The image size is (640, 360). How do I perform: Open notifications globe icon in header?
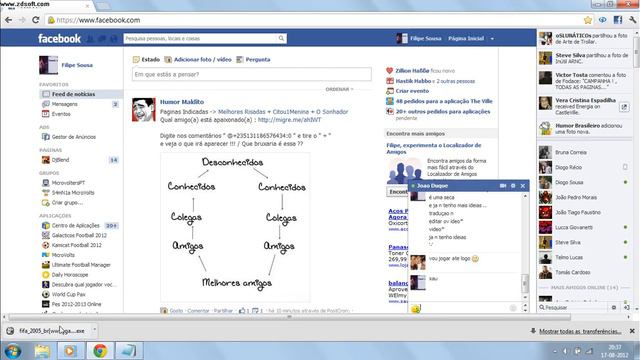(114, 38)
